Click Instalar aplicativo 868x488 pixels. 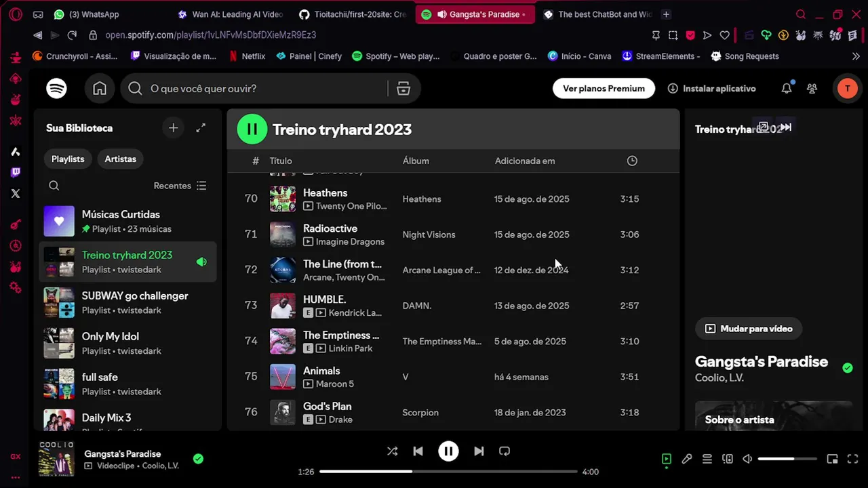(x=711, y=88)
